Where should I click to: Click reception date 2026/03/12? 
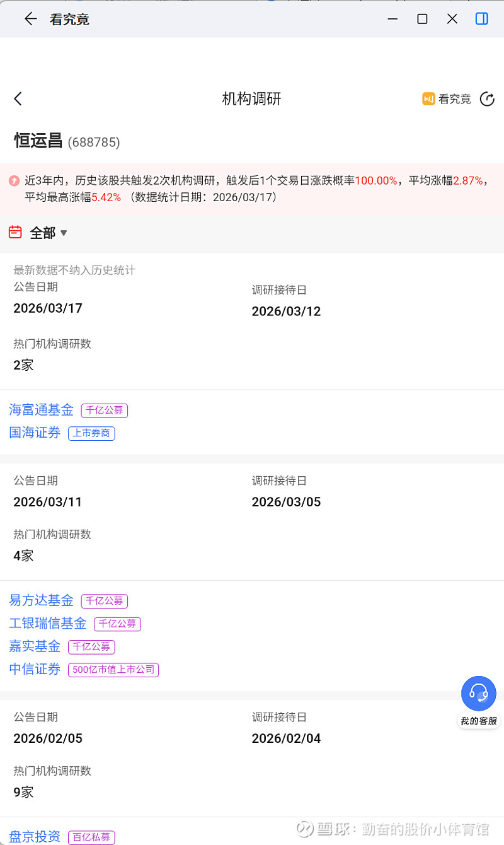(x=287, y=312)
